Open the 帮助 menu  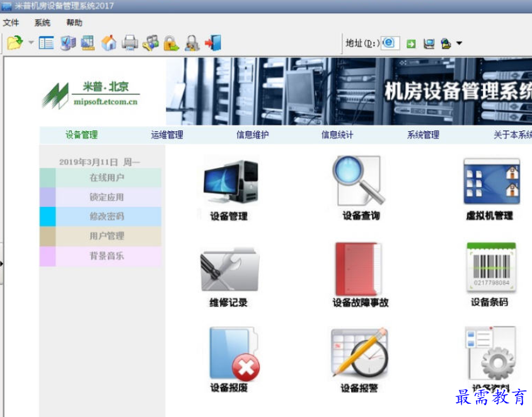click(x=74, y=23)
